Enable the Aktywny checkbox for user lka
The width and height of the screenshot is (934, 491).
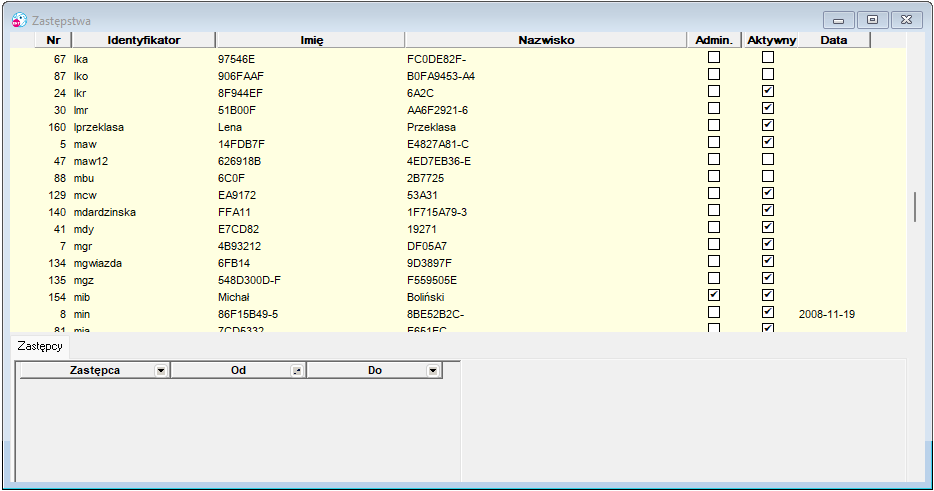point(768,57)
